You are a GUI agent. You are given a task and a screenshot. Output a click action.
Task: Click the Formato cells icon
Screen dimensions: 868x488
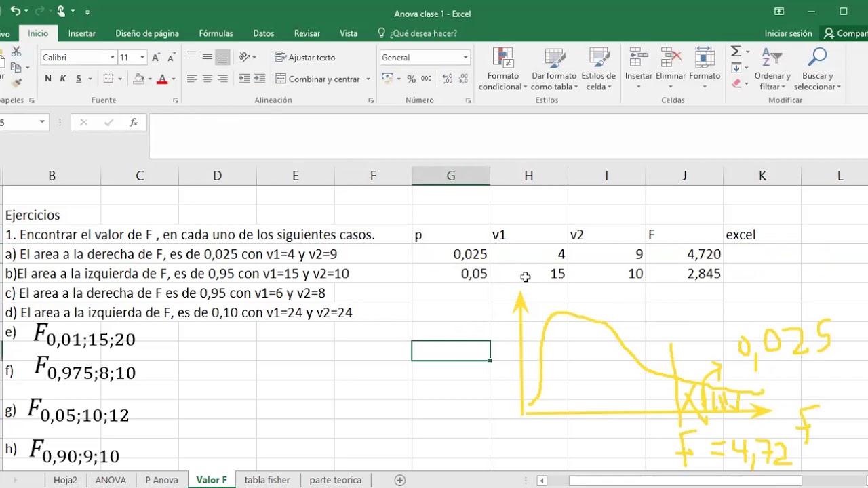[x=705, y=58]
